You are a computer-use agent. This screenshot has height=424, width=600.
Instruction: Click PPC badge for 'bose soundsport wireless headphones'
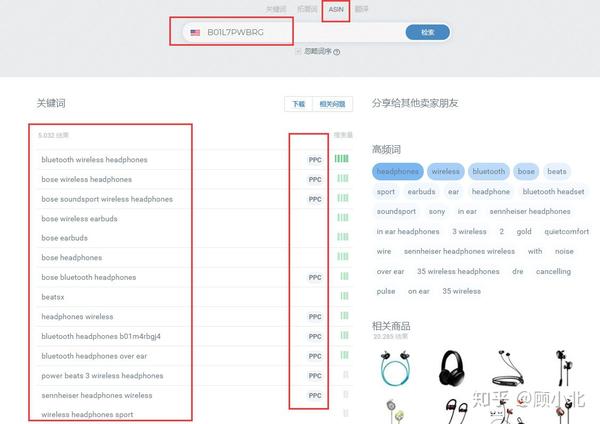[x=315, y=199]
